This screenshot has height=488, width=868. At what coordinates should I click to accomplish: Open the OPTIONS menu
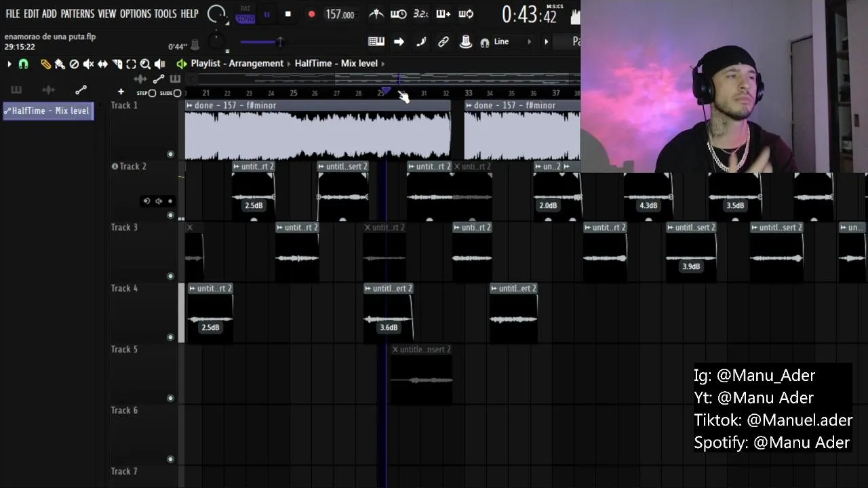click(135, 14)
